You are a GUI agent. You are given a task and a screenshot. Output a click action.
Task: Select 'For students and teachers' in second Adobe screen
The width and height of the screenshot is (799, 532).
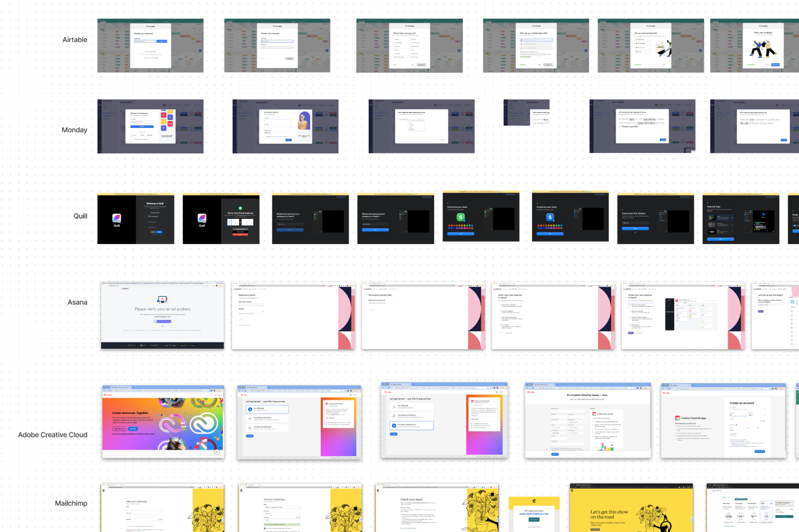point(267,418)
